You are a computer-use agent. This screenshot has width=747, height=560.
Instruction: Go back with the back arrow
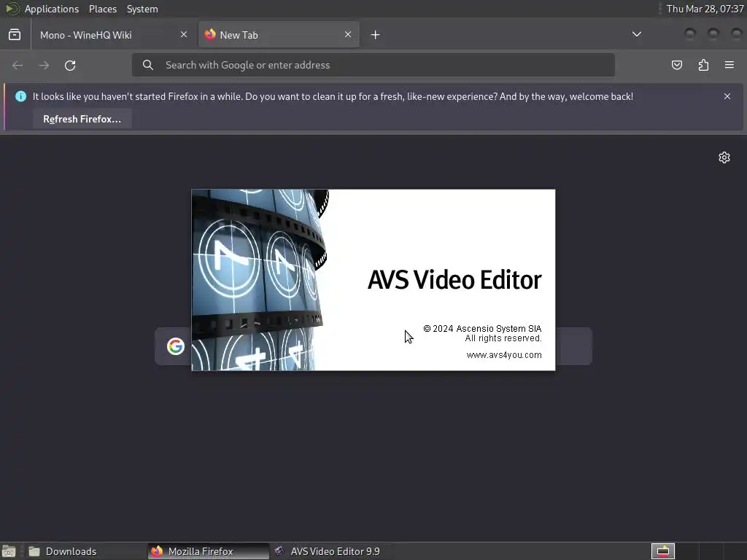pos(18,65)
